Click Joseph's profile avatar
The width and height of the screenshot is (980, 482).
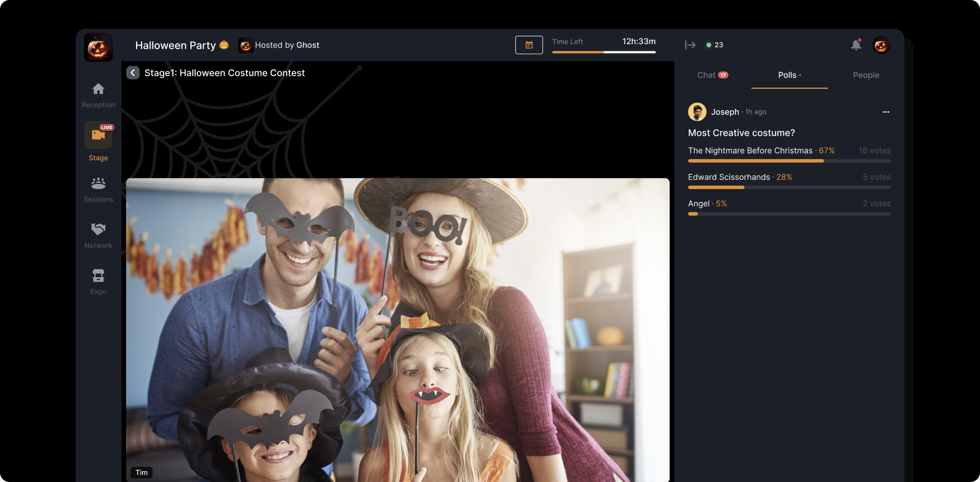[697, 112]
